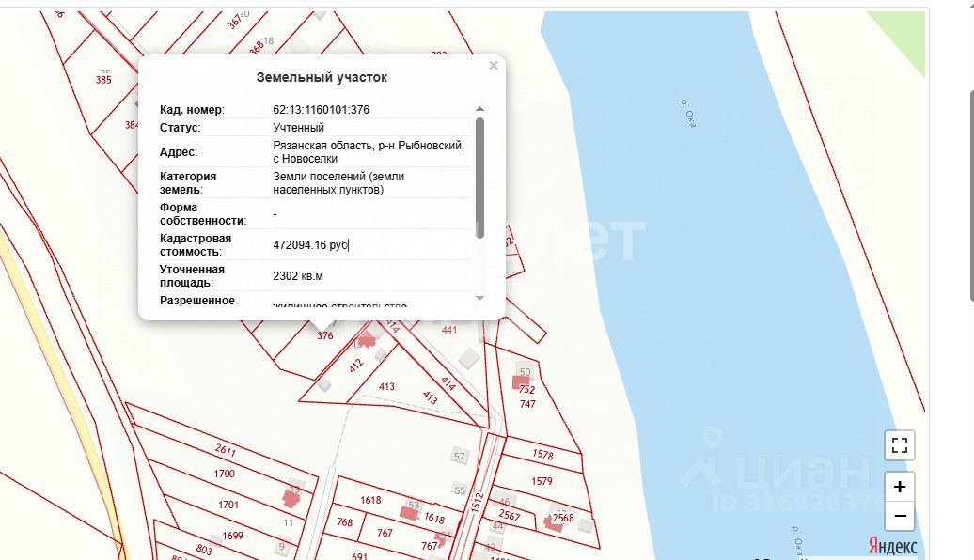
Task: Select the house icon numbered 55
Action: [x=459, y=490]
